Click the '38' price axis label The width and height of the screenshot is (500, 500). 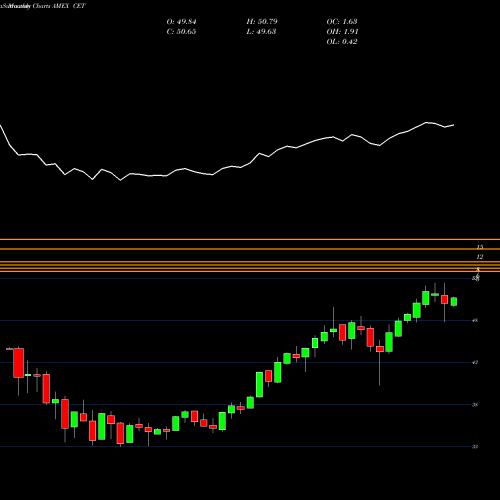pos(475,405)
